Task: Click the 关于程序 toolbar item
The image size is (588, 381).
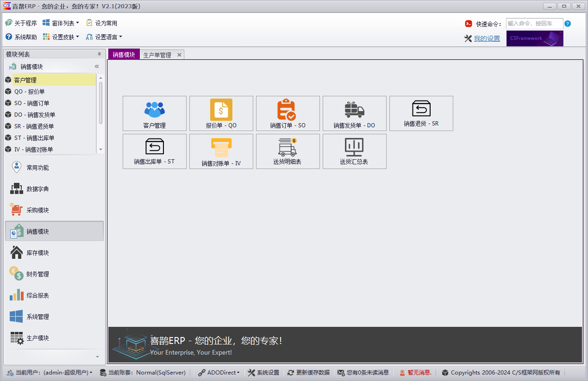Action: click(x=21, y=23)
